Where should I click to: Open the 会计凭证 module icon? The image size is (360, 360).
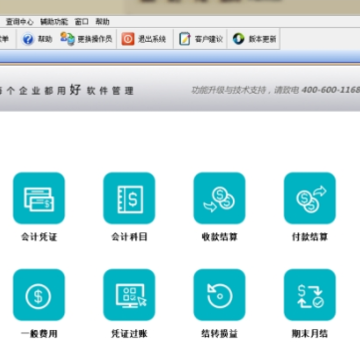coord(39,198)
